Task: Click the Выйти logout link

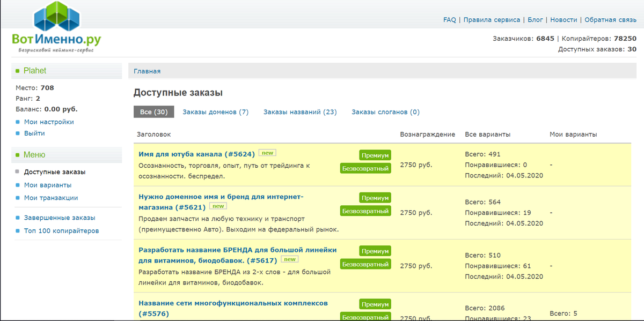Action: 34,133
